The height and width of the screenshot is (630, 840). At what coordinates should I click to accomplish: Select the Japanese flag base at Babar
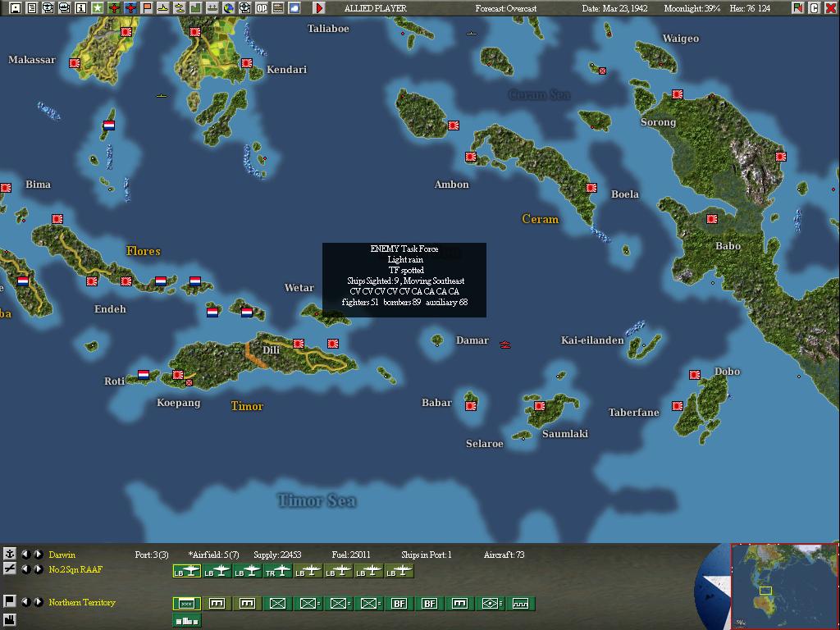coord(471,406)
